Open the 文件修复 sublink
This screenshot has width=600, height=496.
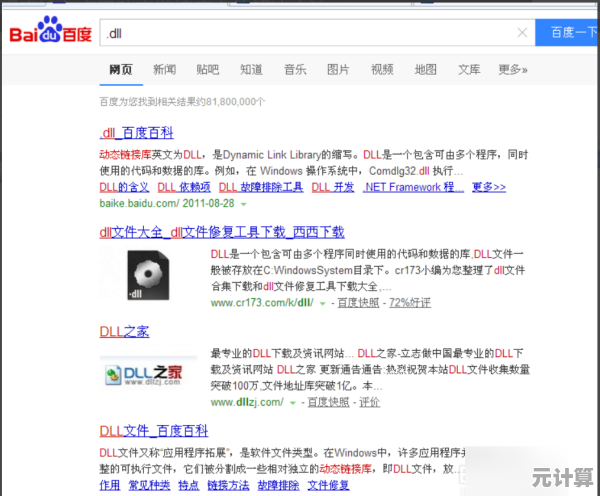click(328, 485)
